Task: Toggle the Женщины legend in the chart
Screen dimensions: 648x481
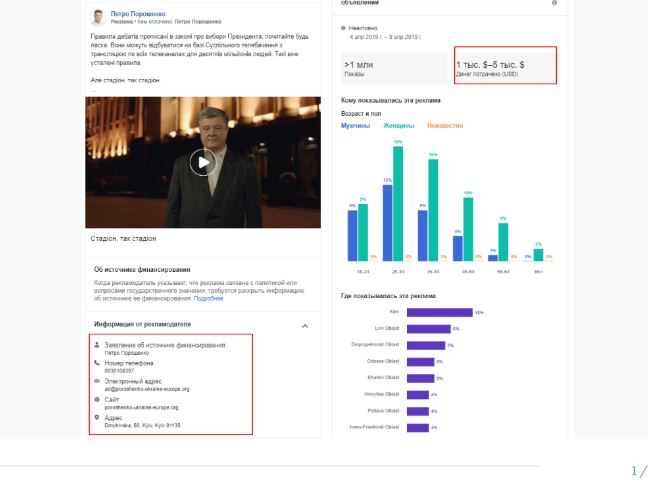Action: (x=398, y=125)
